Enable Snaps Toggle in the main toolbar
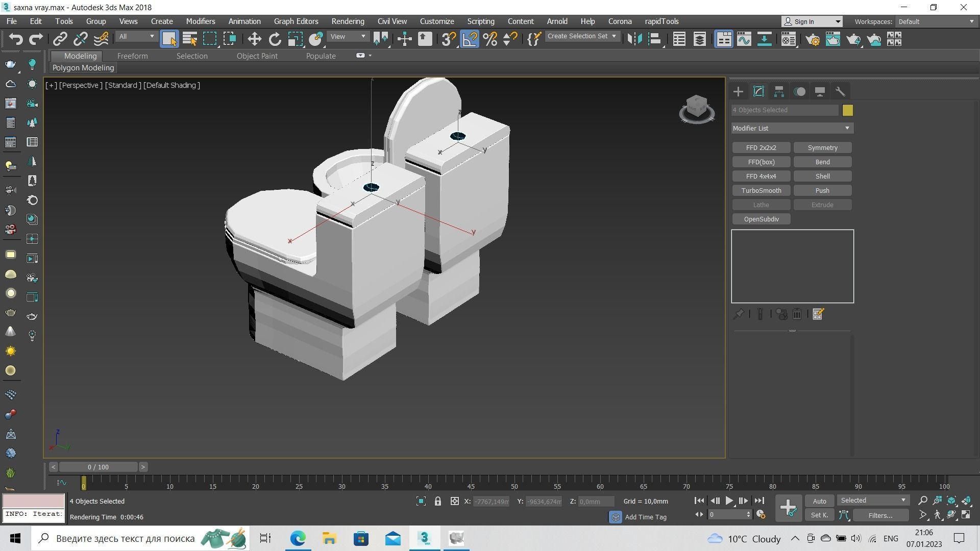The height and width of the screenshot is (551, 980). 448,39
